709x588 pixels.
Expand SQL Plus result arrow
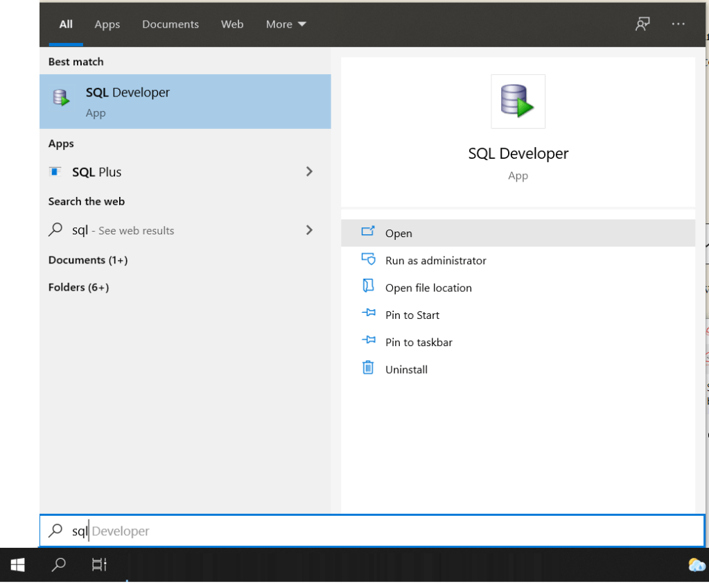309,171
